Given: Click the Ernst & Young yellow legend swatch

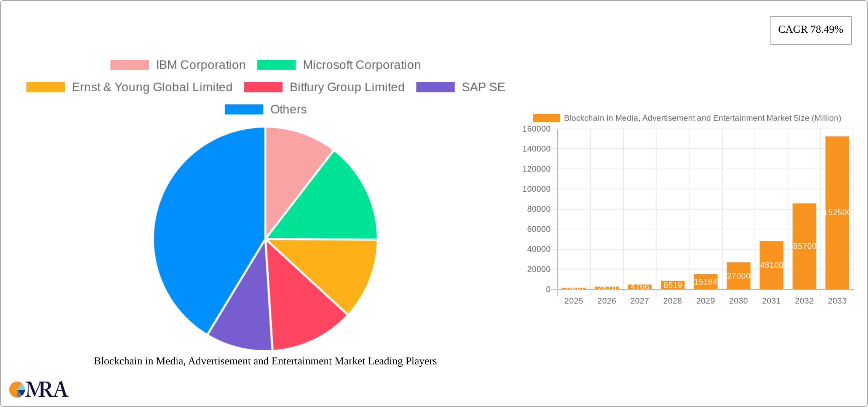Looking at the screenshot, I should coord(45,87).
